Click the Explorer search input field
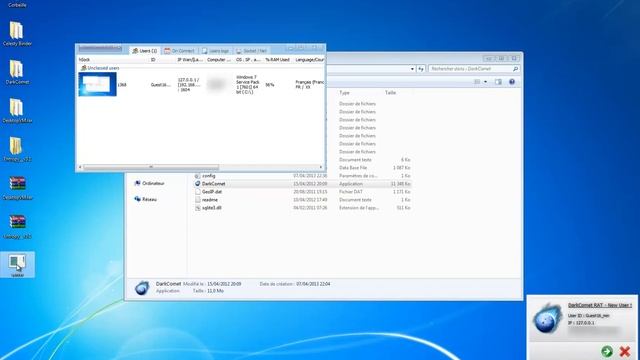The width and height of the screenshot is (640, 360). [470, 69]
